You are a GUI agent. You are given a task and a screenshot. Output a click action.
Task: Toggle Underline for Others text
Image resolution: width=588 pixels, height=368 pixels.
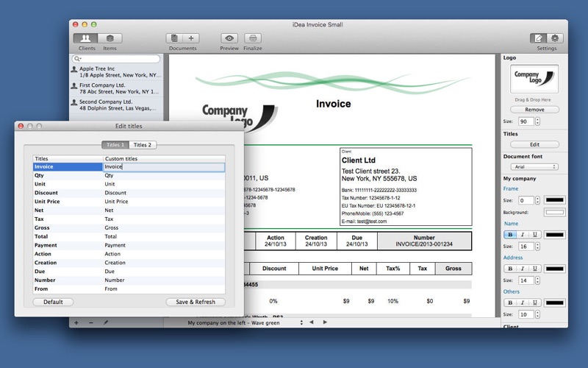535,302
